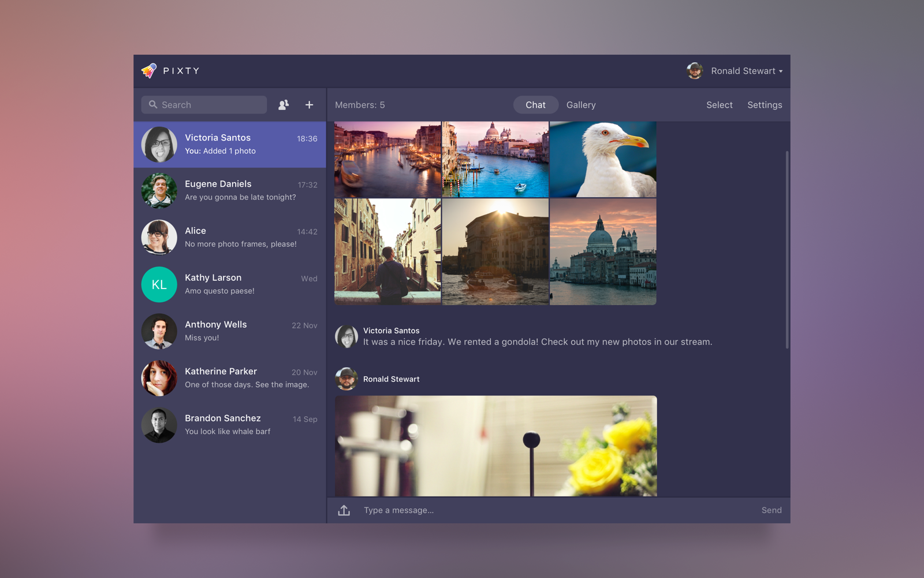
Task: Start a new chat with plus icon
Action: pos(310,105)
